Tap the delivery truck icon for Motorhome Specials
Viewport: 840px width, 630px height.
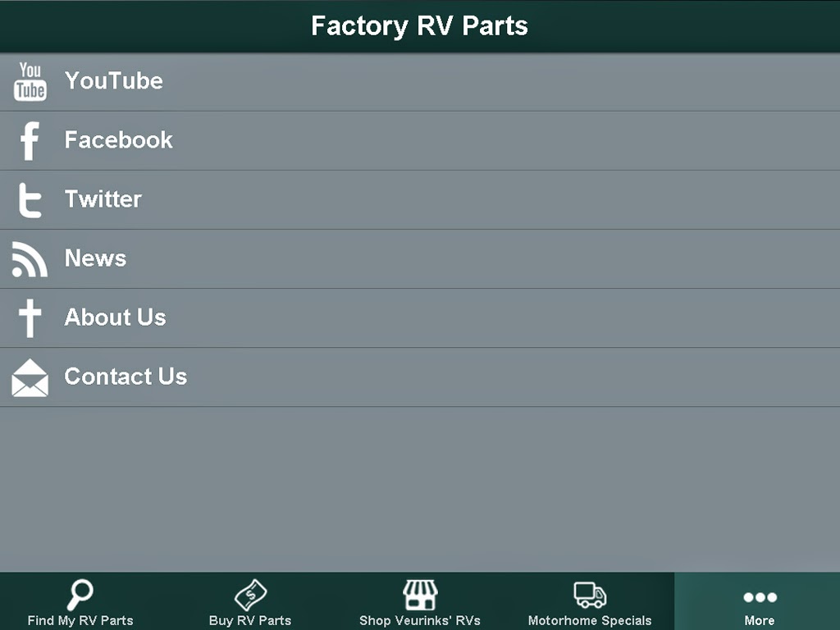[589, 595]
